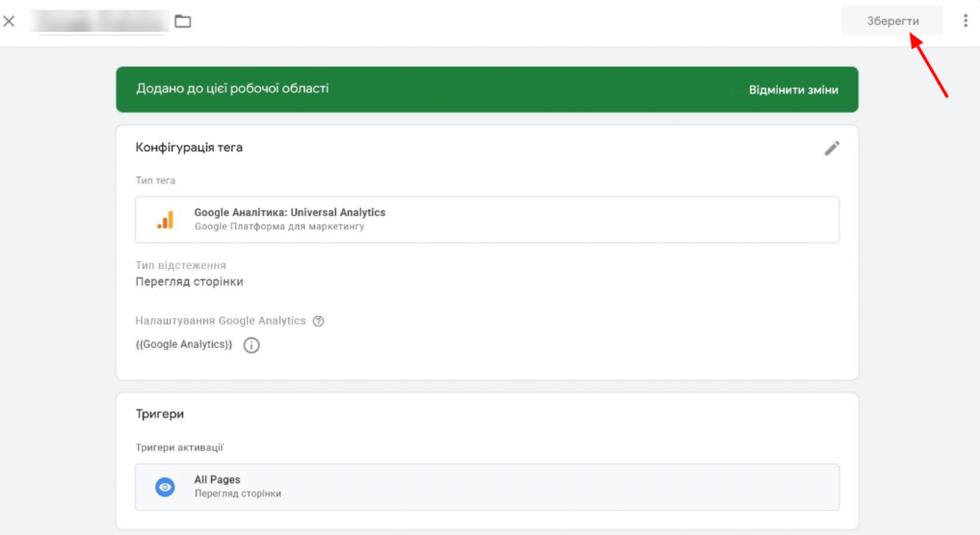Screen dimensions: 980x535
Task: Click Відмінити зміни to discard changes
Action: point(793,90)
